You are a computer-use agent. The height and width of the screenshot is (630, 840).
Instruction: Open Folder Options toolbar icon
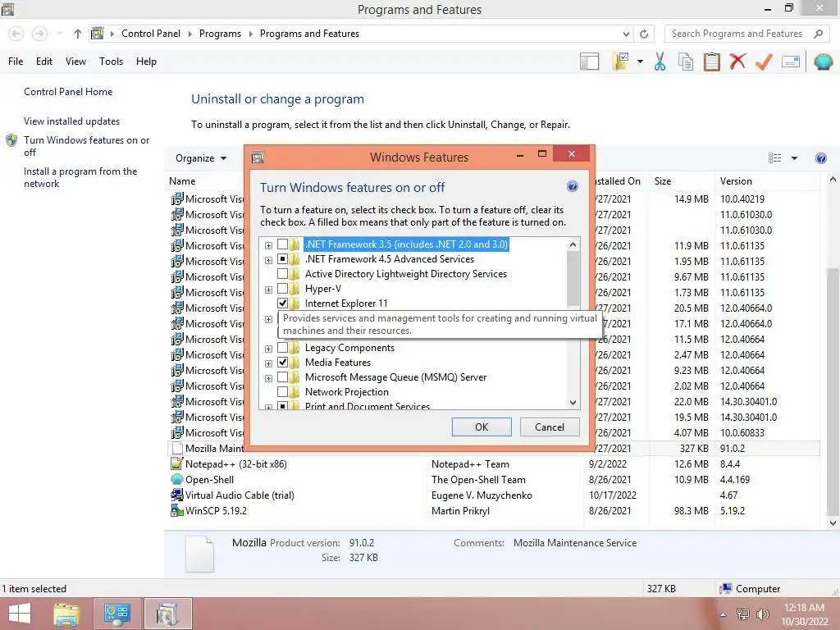[x=621, y=62]
